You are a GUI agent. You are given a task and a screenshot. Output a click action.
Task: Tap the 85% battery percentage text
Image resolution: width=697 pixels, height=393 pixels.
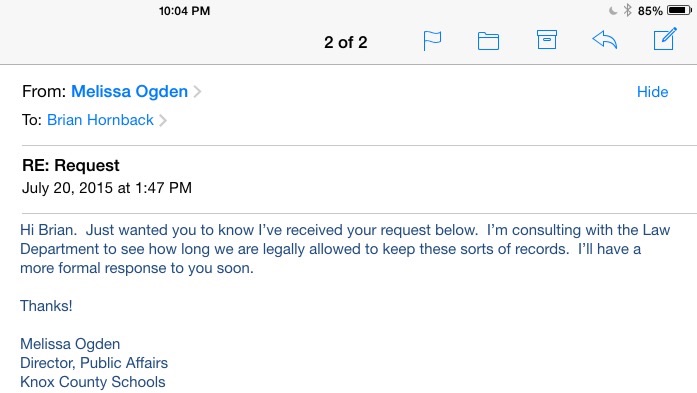click(x=650, y=11)
